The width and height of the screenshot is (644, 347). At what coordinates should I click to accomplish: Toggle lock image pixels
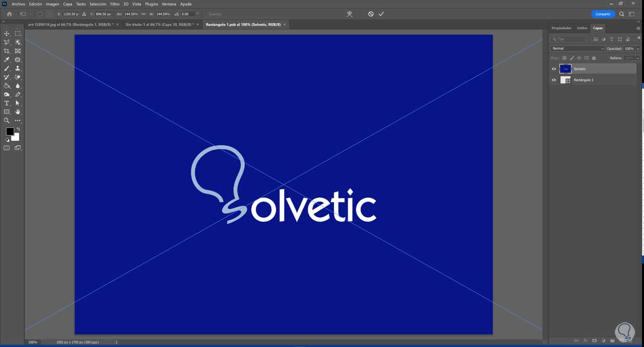[x=572, y=58]
